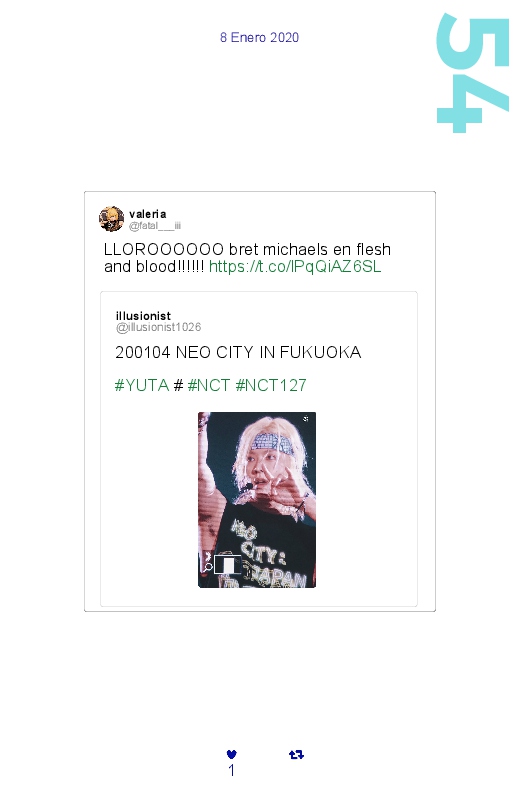
Task: Click the white square overlay on photo
Action: point(226,563)
